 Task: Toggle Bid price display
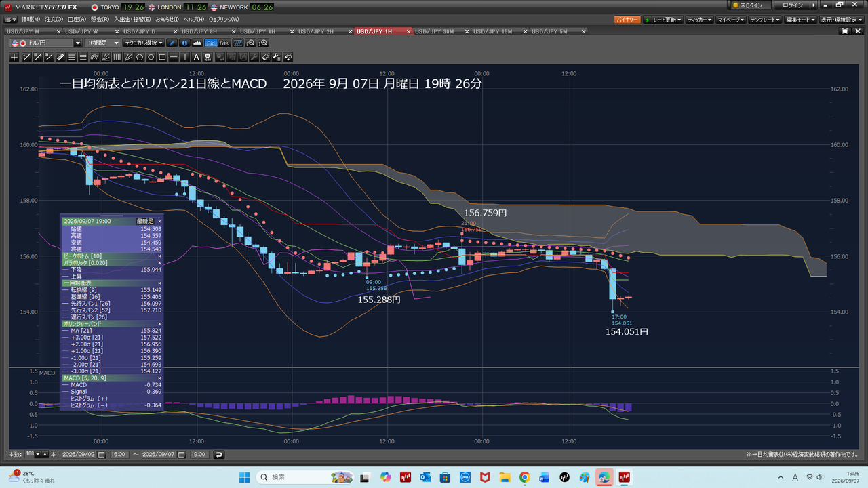click(x=211, y=43)
